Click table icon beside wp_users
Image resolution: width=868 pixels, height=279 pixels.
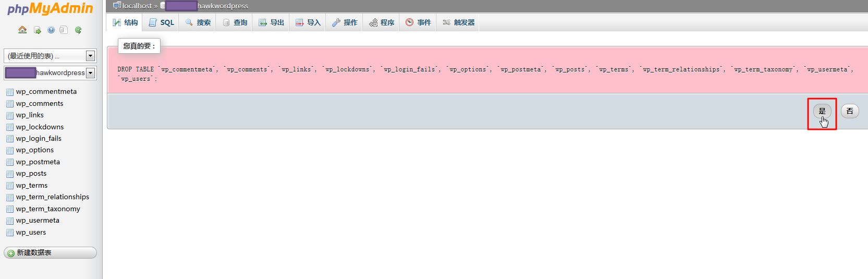point(10,233)
